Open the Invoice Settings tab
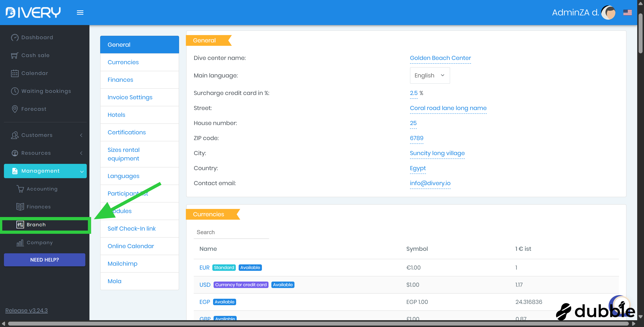The image size is (644, 327). pyautogui.click(x=130, y=97)
